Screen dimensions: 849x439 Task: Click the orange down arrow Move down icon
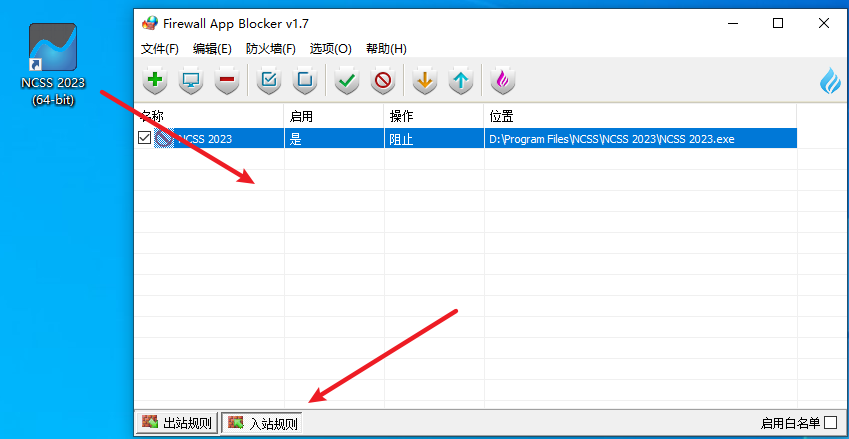click(424, 80)
